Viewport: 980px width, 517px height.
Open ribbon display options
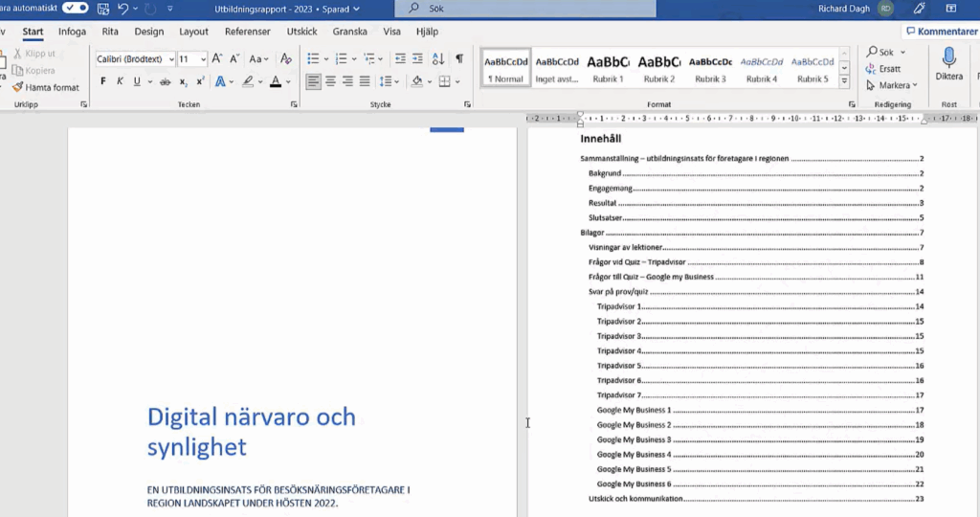pos(950,9)
